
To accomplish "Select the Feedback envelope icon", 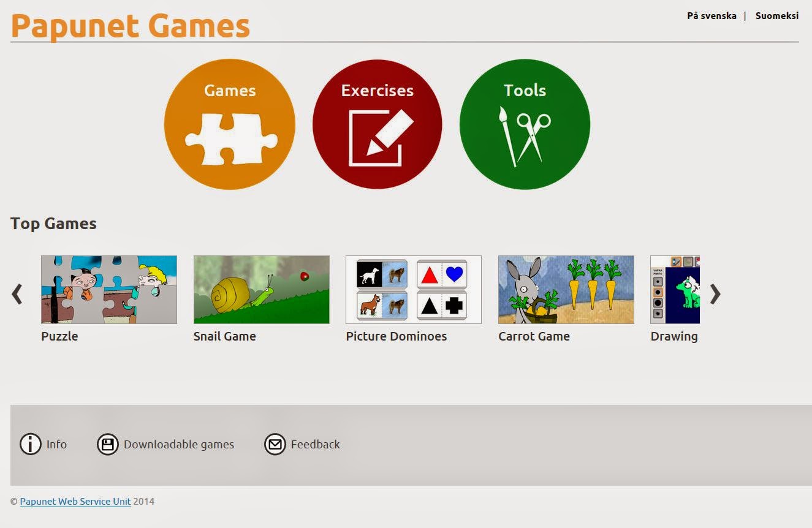I will pos(275,444).
